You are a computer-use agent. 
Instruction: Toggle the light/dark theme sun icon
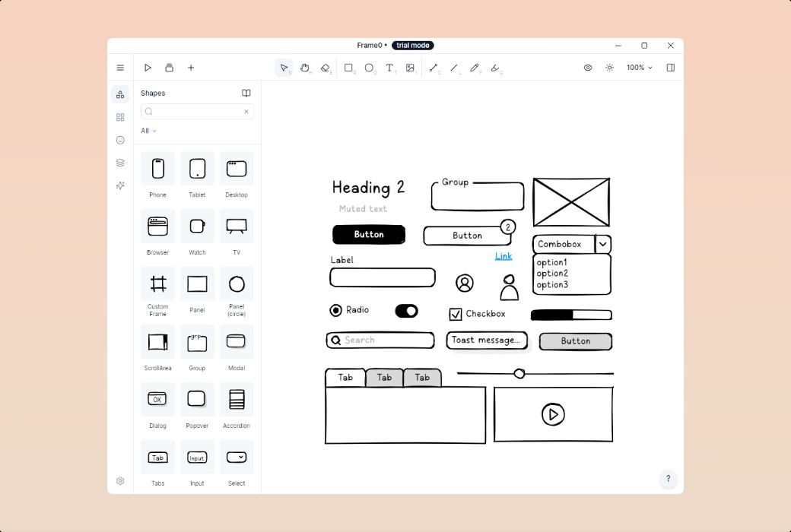(x=609, y=68)
